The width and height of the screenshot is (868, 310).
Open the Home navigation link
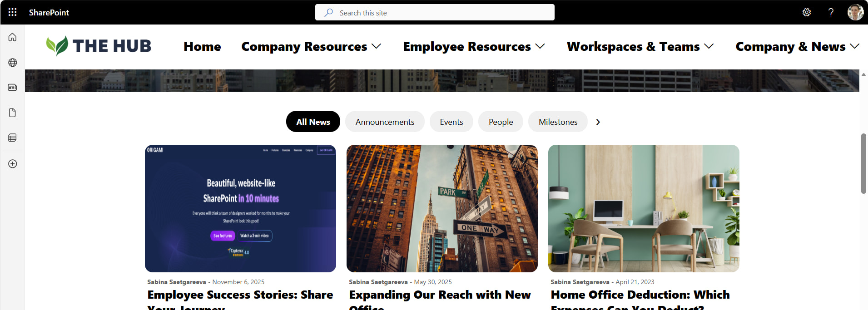pos(202,46)
